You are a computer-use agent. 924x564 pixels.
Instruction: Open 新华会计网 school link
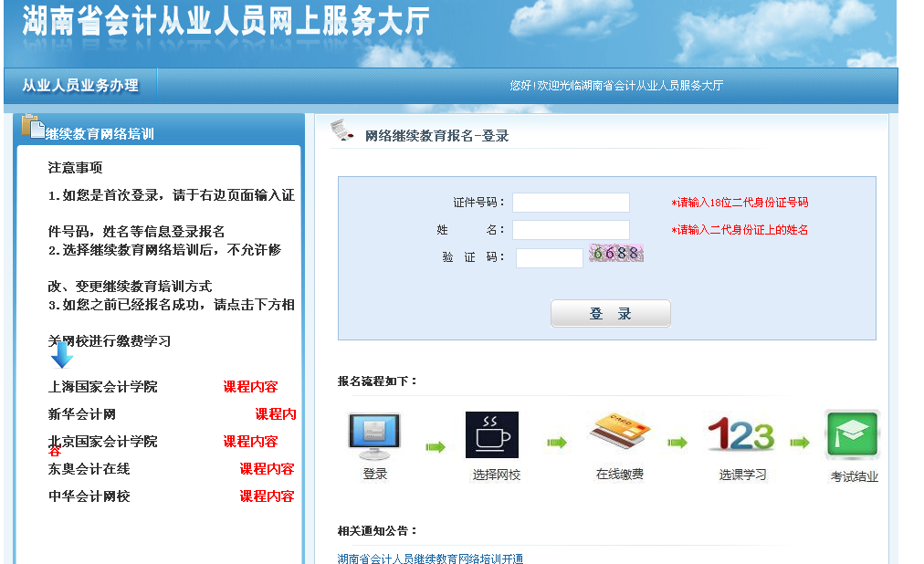point(82,414)
